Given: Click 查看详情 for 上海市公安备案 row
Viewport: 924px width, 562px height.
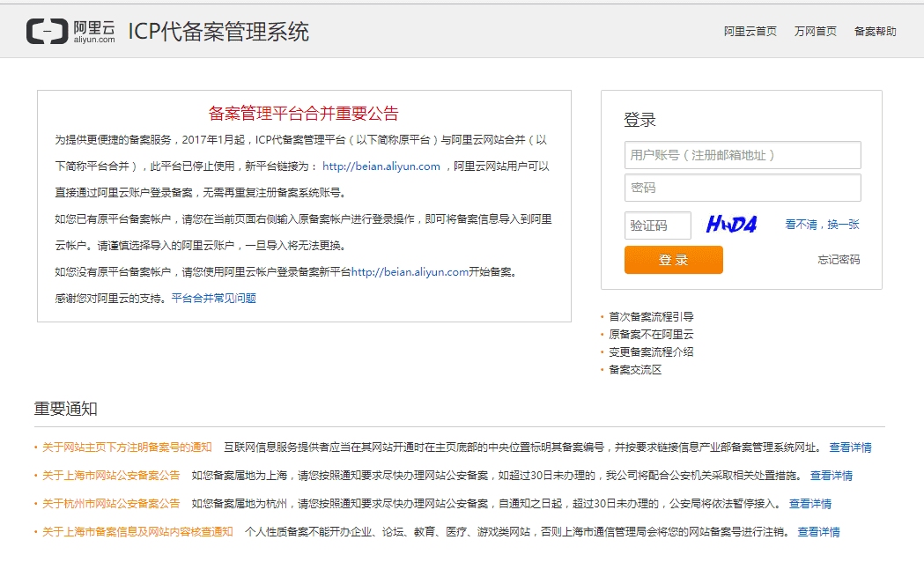Looking at the screenshot, I should [832, 476].
